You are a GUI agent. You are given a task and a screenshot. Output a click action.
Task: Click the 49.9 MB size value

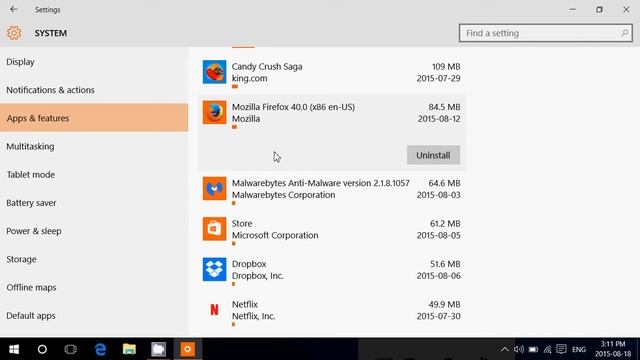click(x=444, y=304)
